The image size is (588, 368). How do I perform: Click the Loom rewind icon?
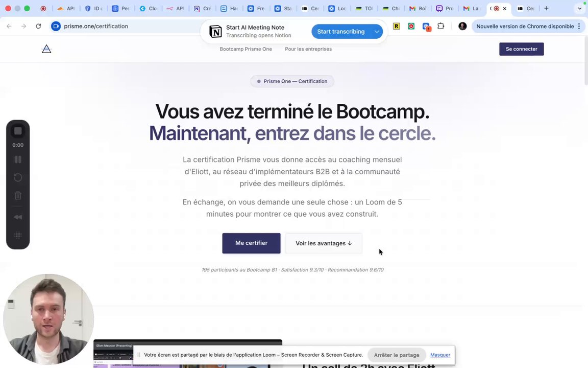click(18, 217)
